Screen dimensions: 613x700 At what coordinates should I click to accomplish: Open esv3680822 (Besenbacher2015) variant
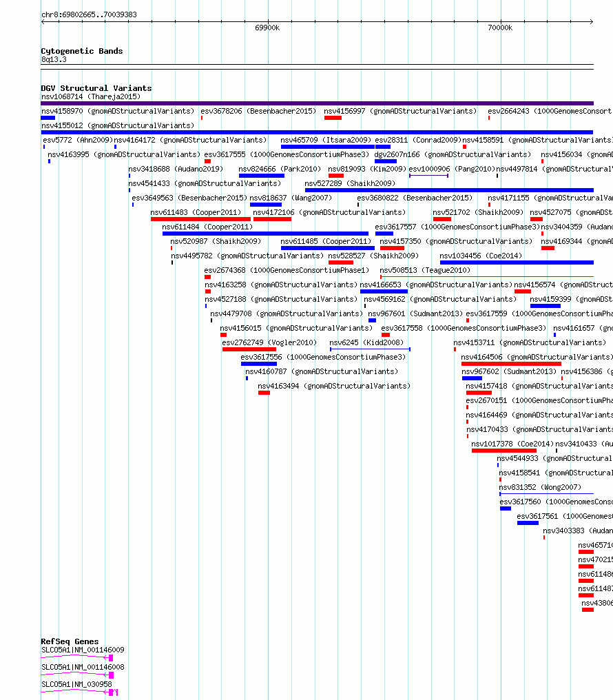pyautogui.click(x=415, y=198)
